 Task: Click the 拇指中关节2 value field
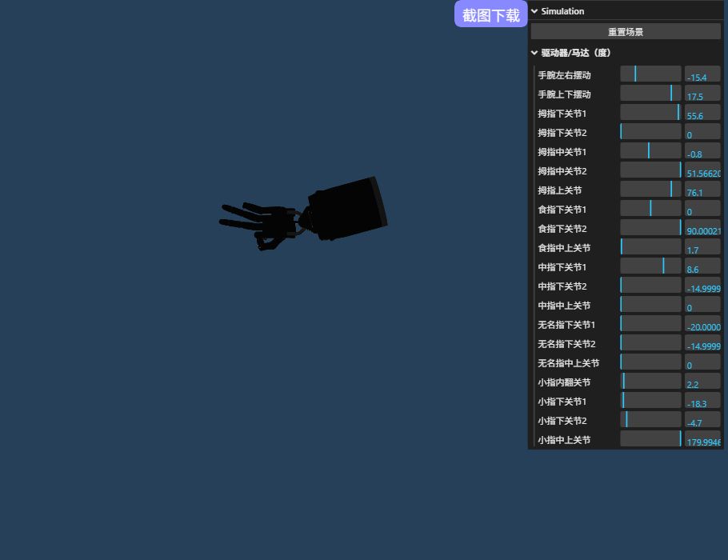(702, 171)
